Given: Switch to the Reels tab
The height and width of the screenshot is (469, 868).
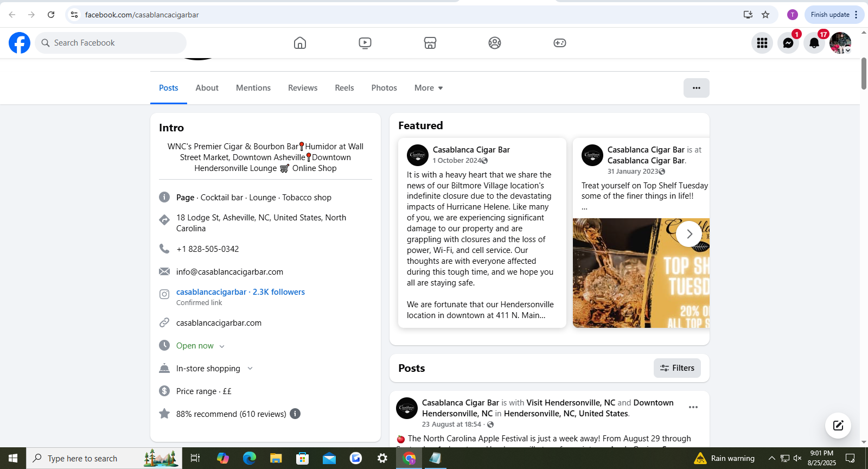Looking at the screenshot, I should 344,88.
